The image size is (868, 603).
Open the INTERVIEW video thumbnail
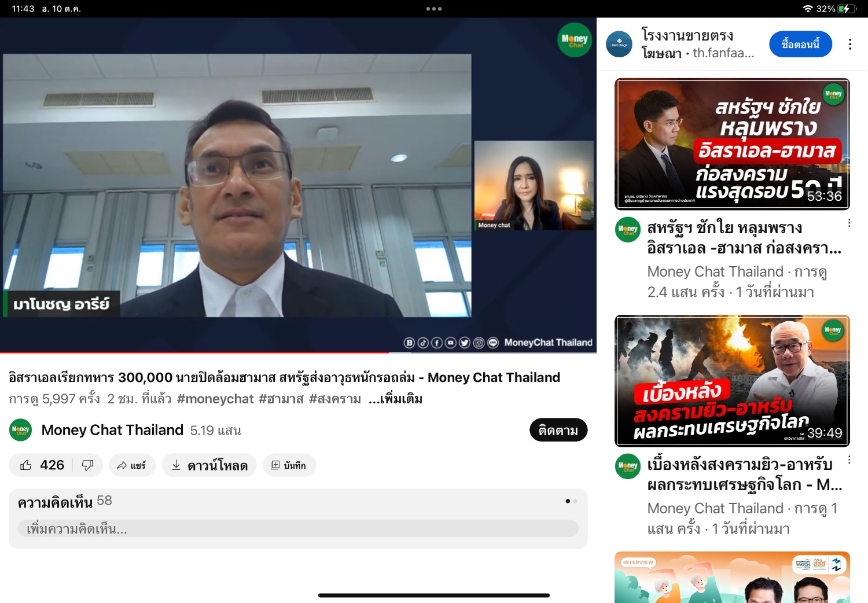click(732, 577)
